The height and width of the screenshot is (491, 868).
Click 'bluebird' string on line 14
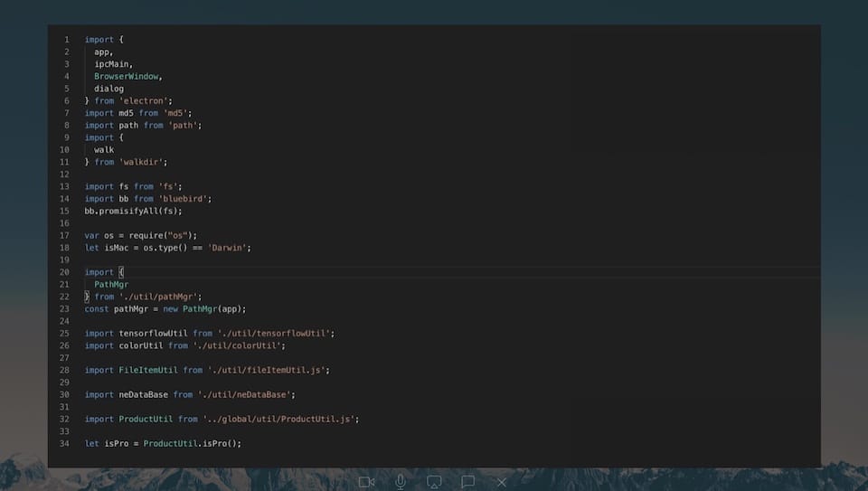[183, 199]
